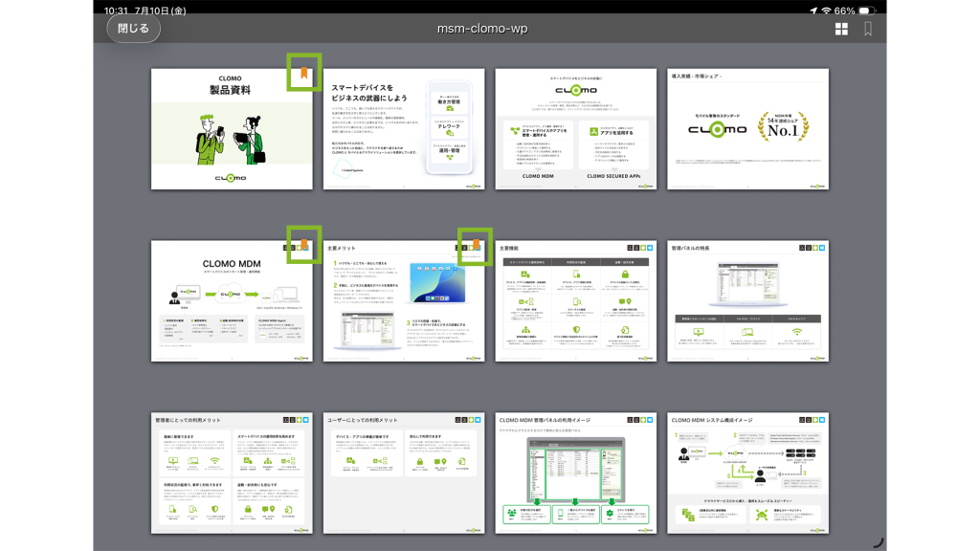Open the CLOMO MDM システム構成イメージ page
Viewport: 980px width, 551px height.
[x=748, y=473]
